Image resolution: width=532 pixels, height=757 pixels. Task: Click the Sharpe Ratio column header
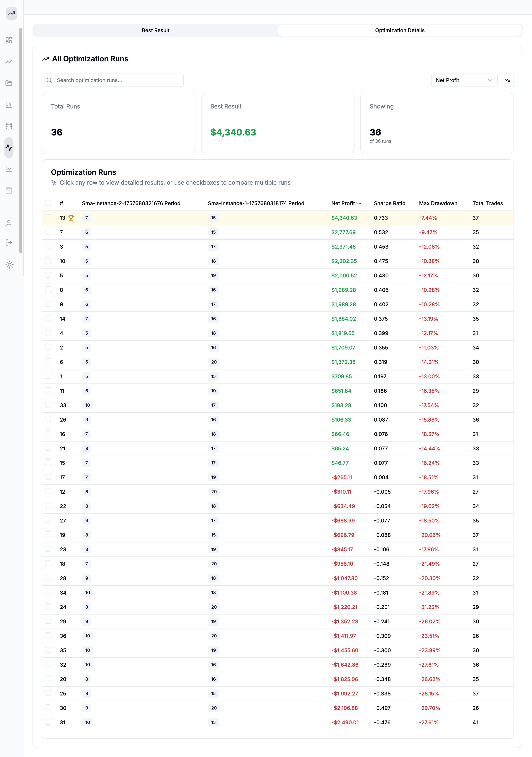click(389, 203)
